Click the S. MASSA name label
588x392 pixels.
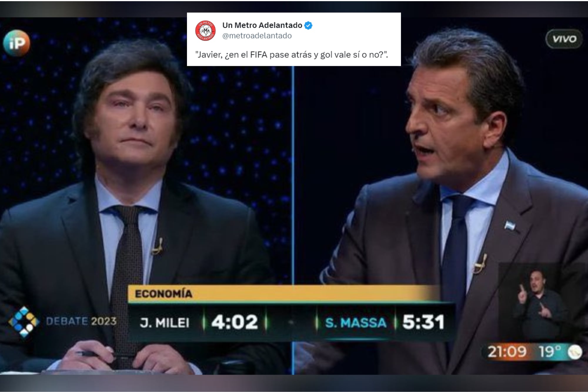click(356, 323)
